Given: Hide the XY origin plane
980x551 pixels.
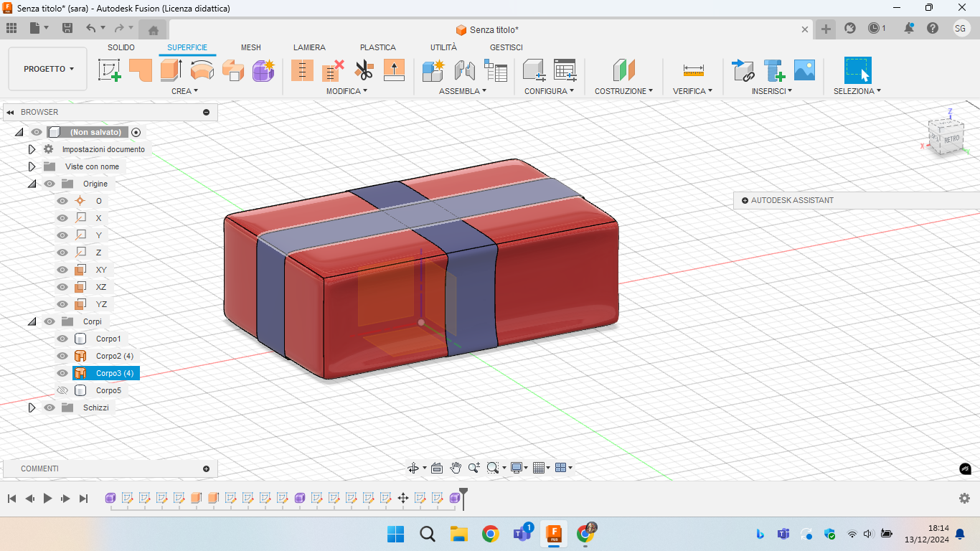Looking at the screenshot, I should coord(62,270).
